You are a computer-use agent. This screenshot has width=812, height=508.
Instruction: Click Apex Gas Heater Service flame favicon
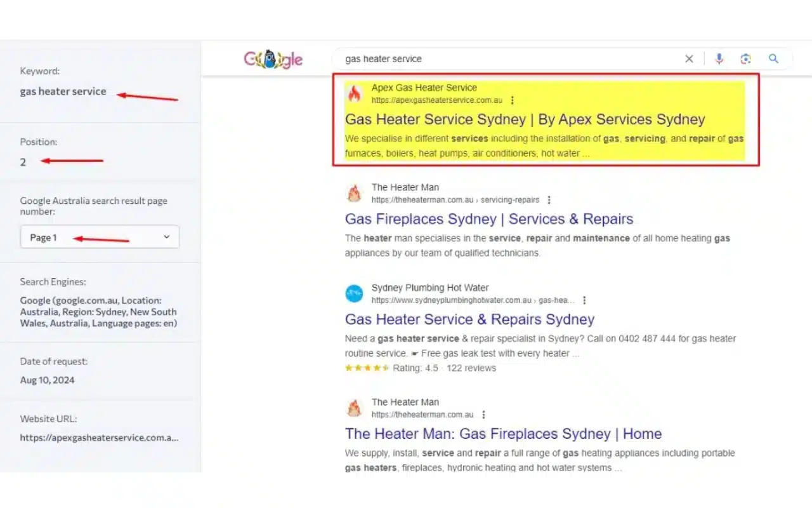tap(354, 93)
